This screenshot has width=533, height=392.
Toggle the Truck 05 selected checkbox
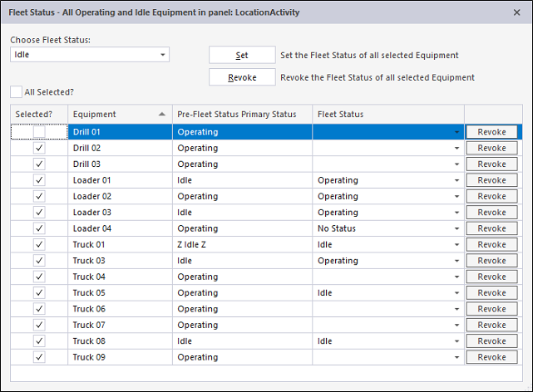coord(39,292)
